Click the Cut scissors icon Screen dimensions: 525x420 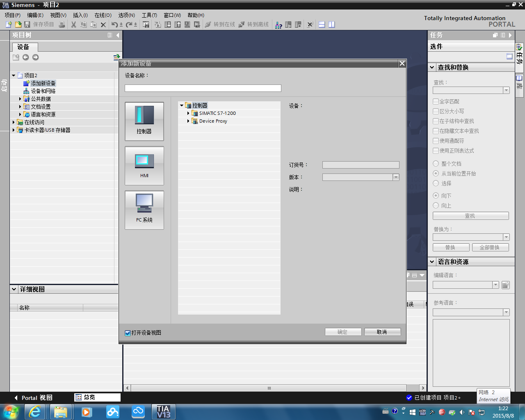tap(73, 25)
